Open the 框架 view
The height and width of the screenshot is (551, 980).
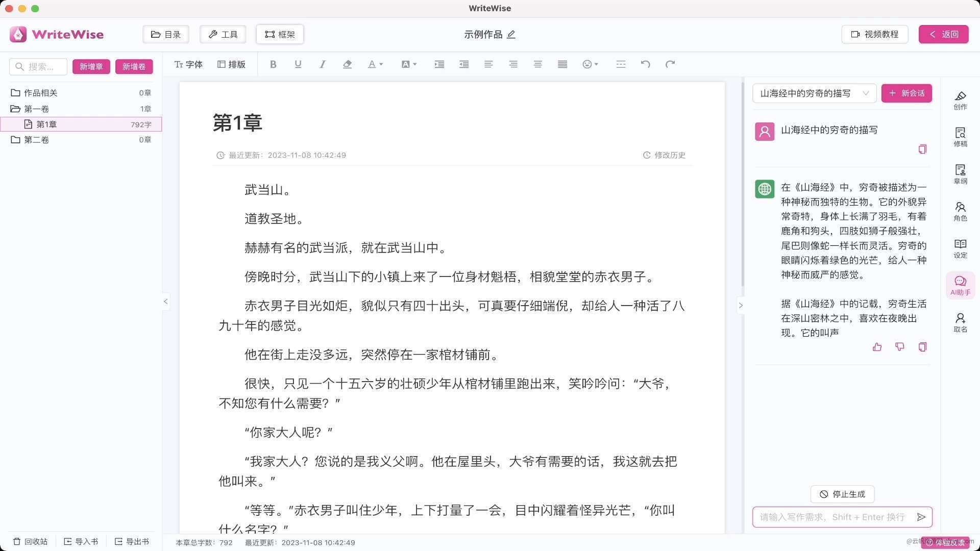coord(280,34)
